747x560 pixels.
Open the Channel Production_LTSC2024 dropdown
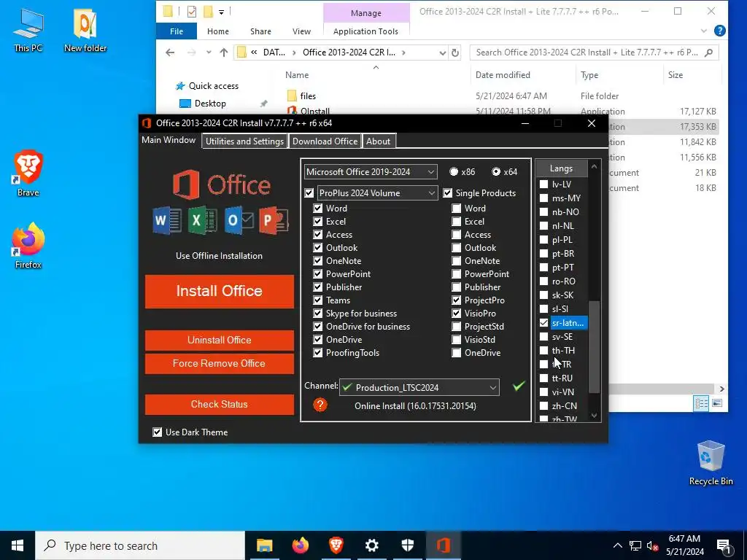click(419, 387)
